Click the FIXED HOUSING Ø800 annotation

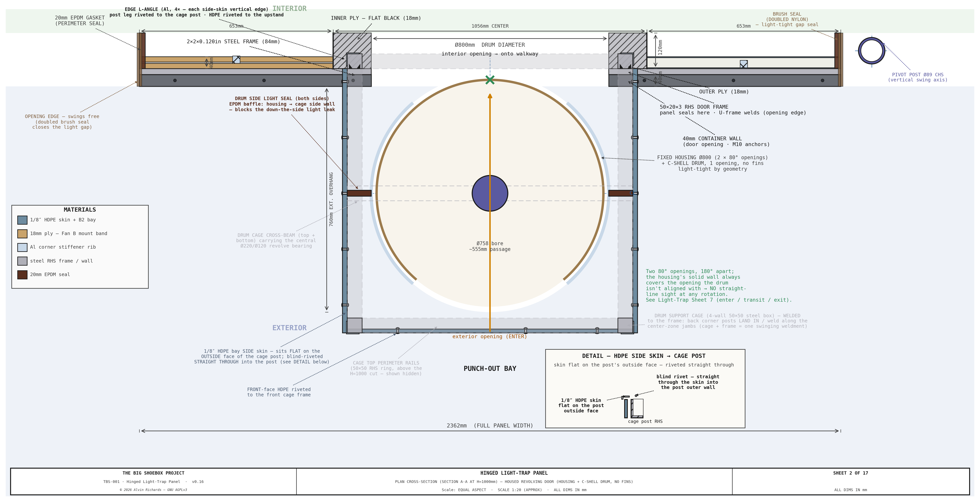[713, 163]
